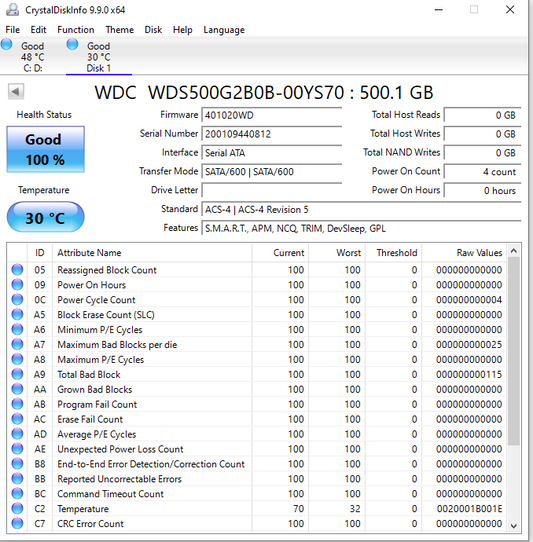
Task: Click status icon for attribute 09 row
Action: (17, 284)
